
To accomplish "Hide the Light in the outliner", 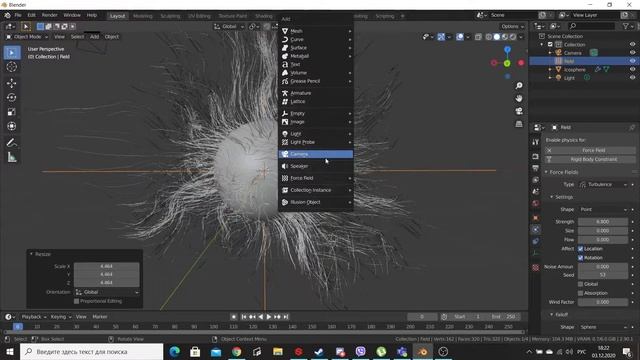I will tap(632, 78).
